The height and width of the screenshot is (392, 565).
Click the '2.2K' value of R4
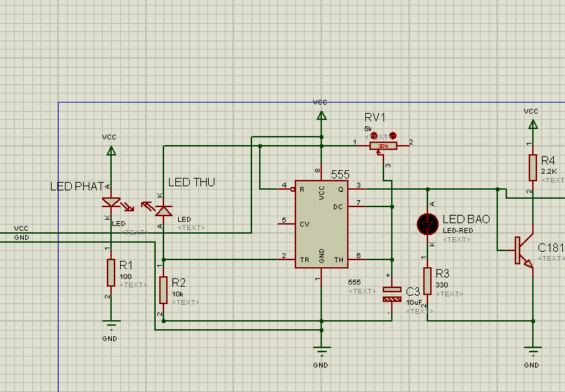pos(549,172)
